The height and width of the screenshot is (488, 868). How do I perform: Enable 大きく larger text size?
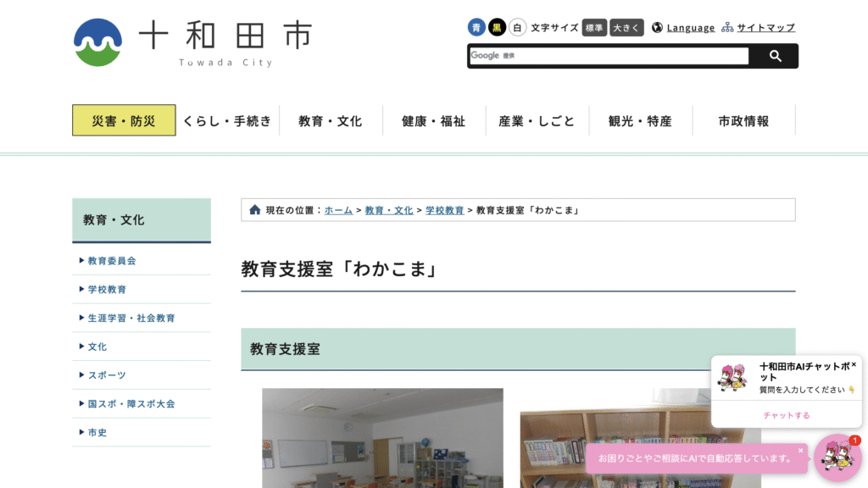(x=626, y=27)
